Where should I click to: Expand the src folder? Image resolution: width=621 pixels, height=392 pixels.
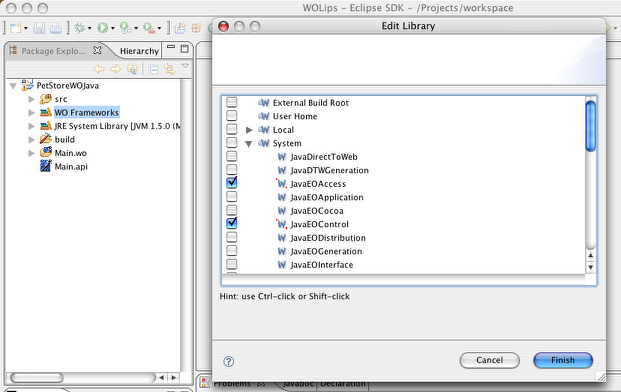(32, 99)
